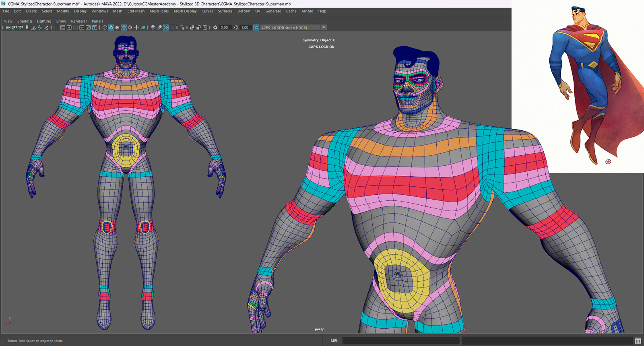The height and width of the screenshot is (346, 644).
Task: Open the Panels menu
Action: [x=97, y=21]
